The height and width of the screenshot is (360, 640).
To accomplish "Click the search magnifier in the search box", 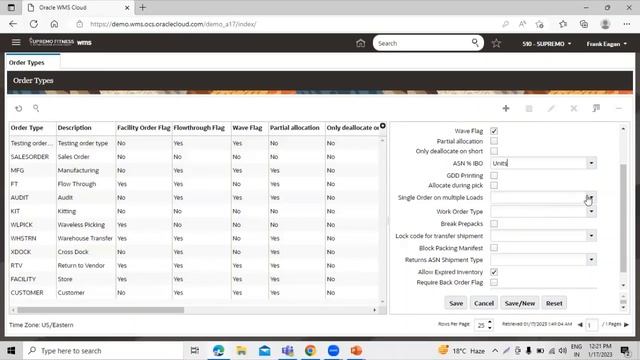I will (x=475, y=42).
